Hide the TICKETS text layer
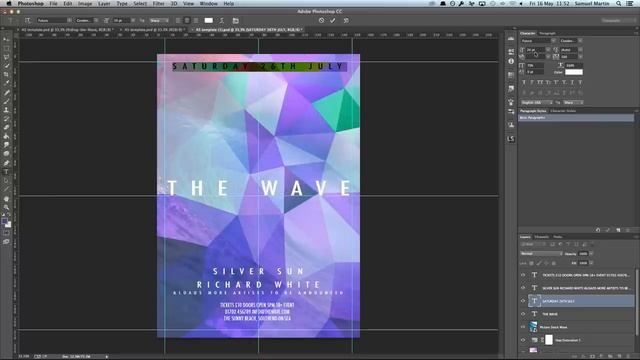 (523, 275)
